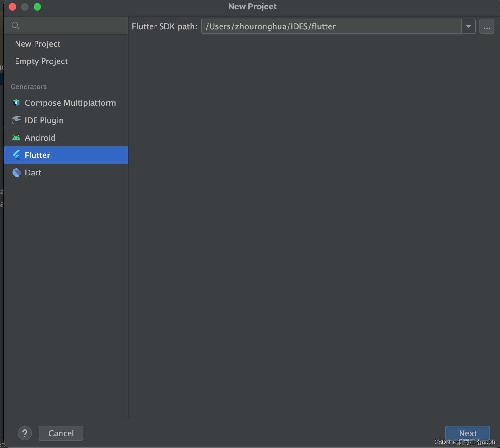The height and width of the screenshot is (448, 500).
Task: Click the Compose Multiplatform generator icon
Action: click(16, 103)
